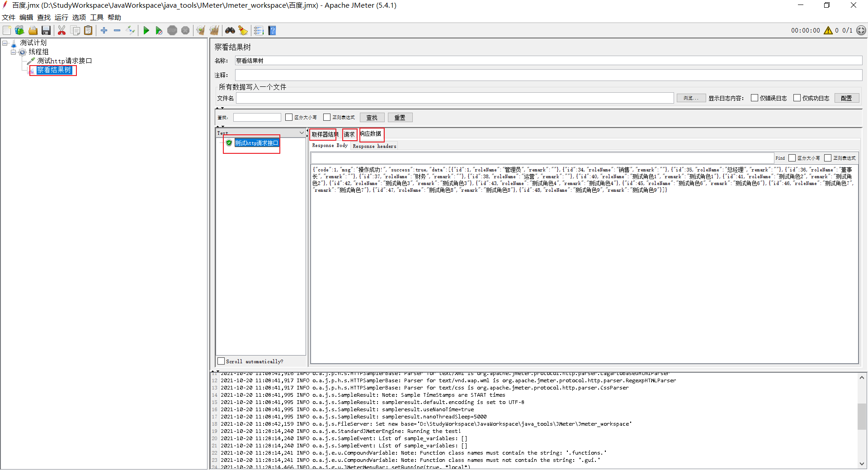The image size is (868, 470).
Task: Open Help with question mark icon
Action: click(x=272, y=30)
